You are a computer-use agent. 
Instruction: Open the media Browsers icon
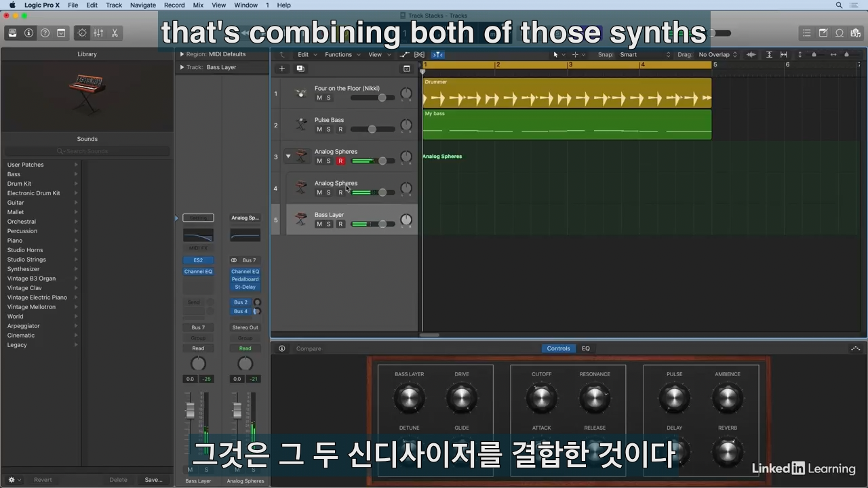click(x=856, y=33)
